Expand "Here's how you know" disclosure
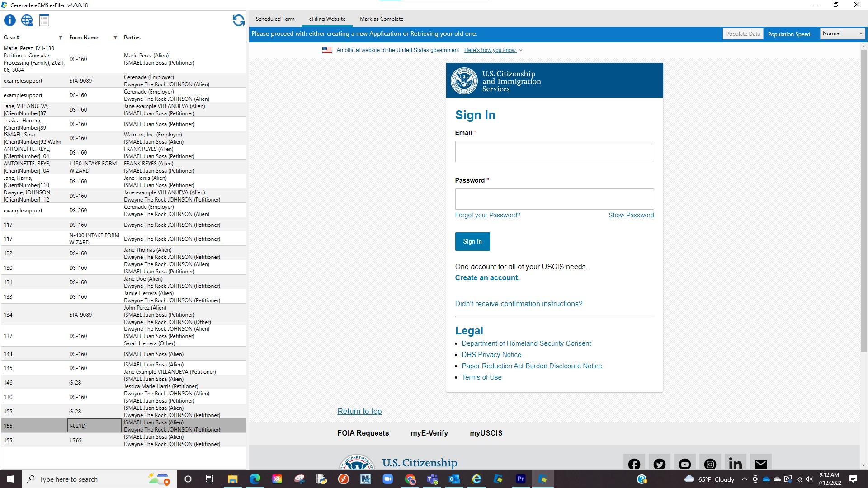868x488 pixels. [x=493, y=50]
